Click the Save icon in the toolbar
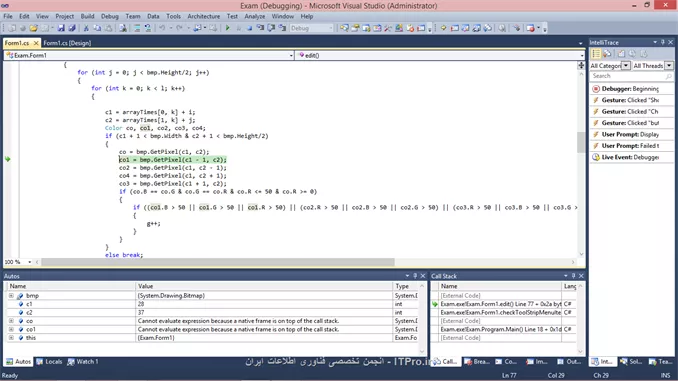The width and height of the screenshot is (678, 381). click(x=61, y=28)
